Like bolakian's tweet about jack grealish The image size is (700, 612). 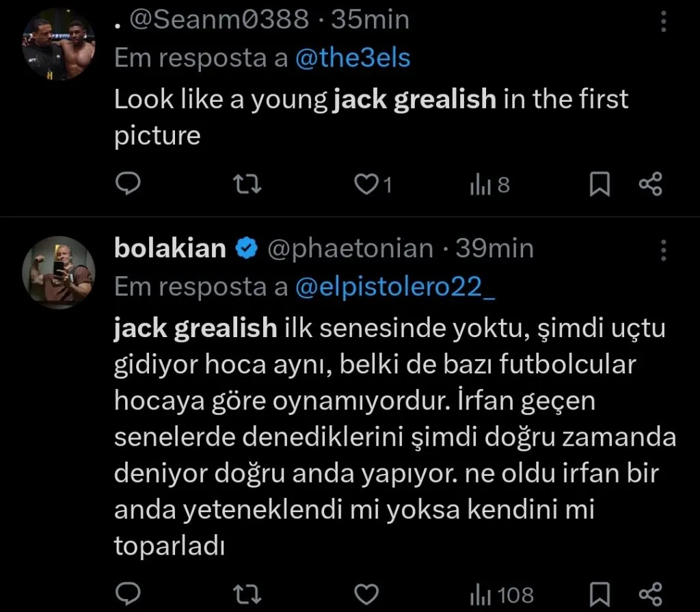pos(366,594)
